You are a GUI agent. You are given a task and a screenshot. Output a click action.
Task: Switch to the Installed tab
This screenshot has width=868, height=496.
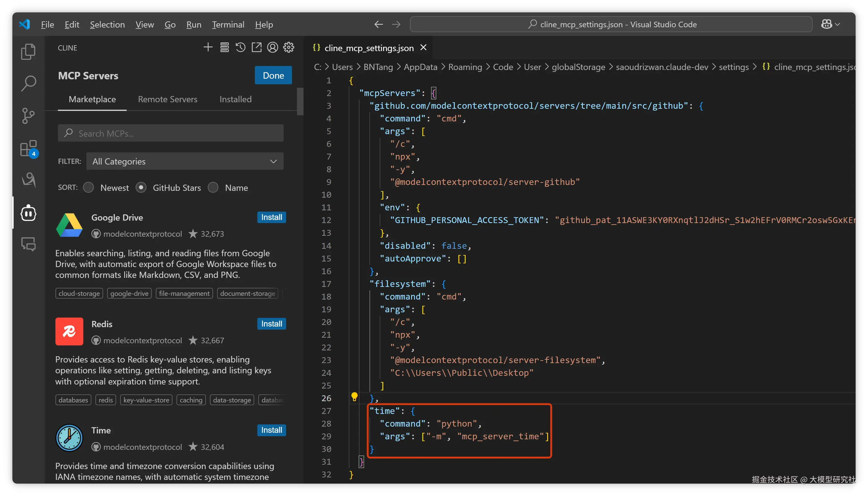click(x=235, y=99)
